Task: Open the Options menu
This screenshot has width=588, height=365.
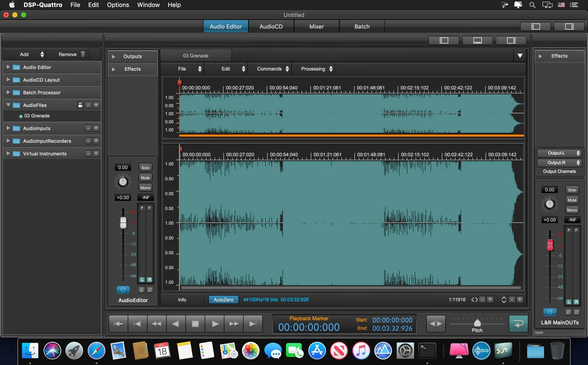Action: (x=118, y=5)
